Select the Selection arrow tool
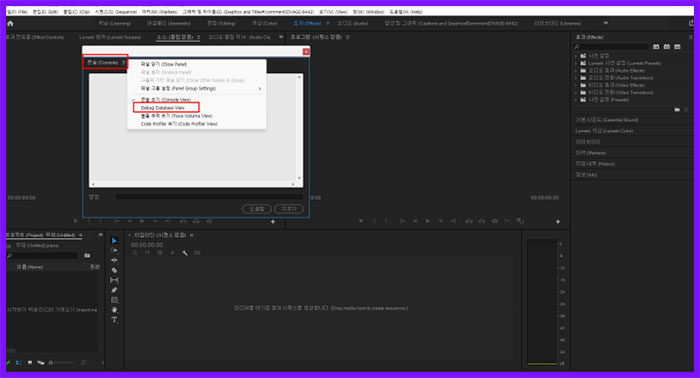The height and width of the screenshot is (378, 700). [114, 241]
